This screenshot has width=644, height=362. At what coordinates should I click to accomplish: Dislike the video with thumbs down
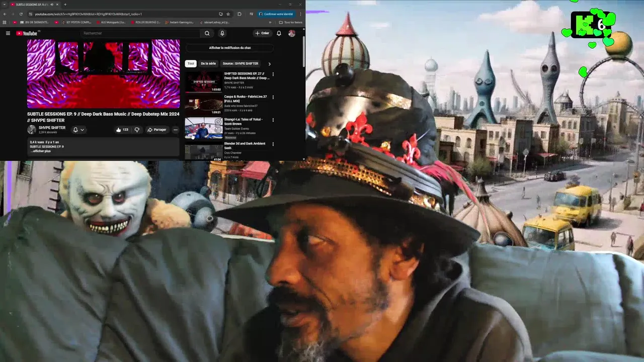[136, 130]
